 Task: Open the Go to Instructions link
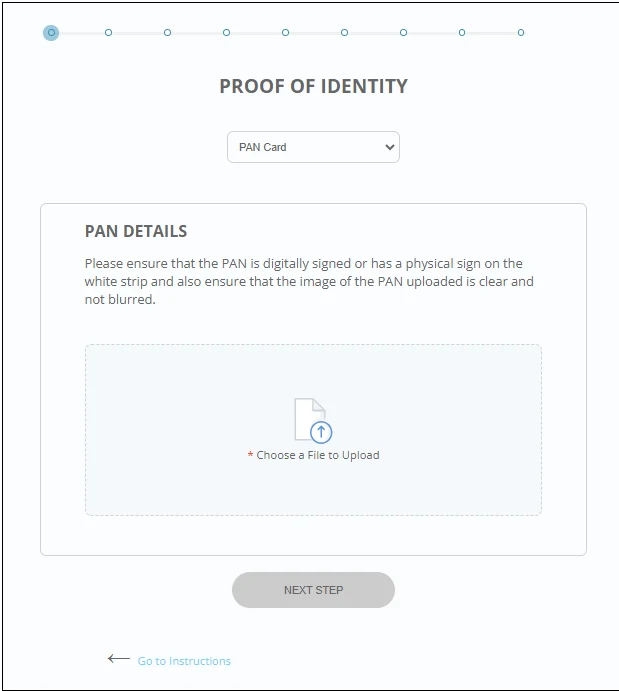coord(184,661)
